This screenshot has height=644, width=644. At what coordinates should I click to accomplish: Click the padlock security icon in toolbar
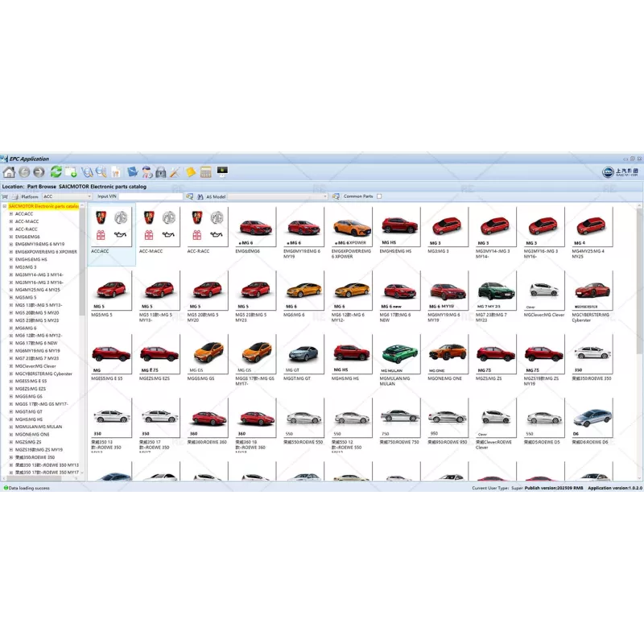(161, 171)
